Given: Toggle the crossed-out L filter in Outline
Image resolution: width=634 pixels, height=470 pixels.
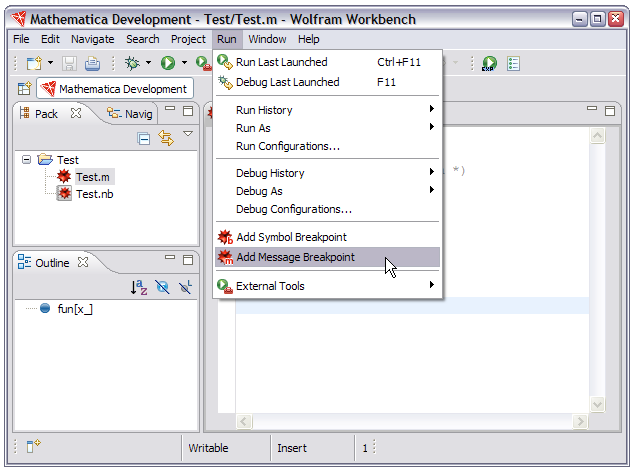Looking at the screenshot, I should (186, 287).
